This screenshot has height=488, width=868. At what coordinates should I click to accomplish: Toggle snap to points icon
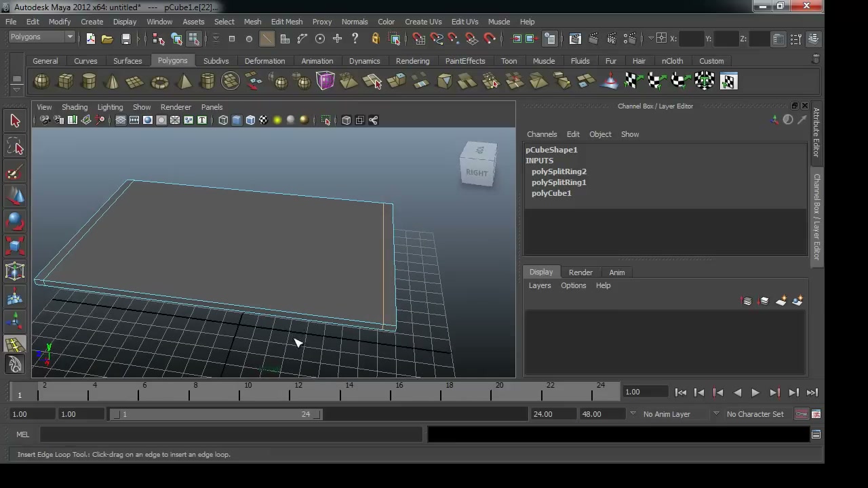coord(454,39)
